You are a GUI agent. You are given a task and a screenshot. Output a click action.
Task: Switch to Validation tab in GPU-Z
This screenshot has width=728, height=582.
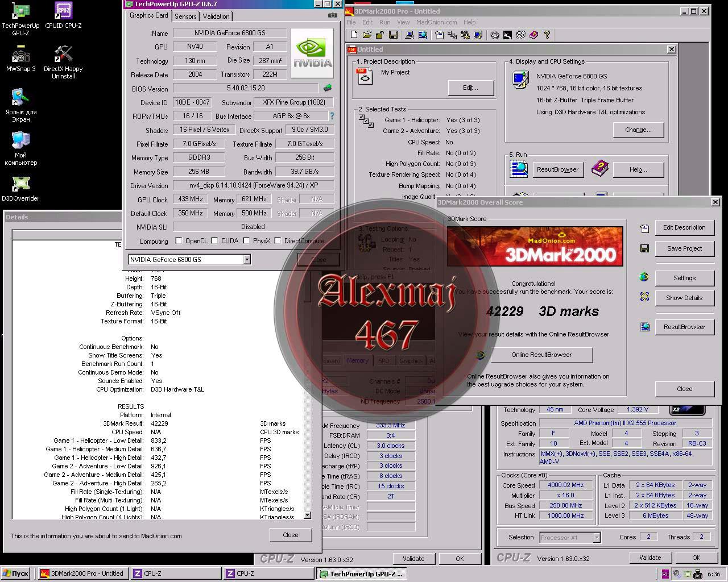[x=216, y=16]
